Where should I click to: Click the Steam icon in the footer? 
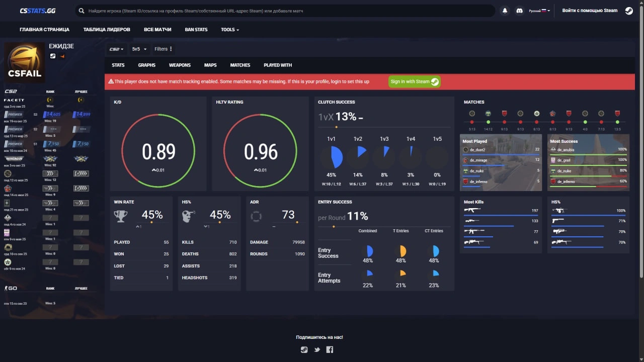[304, 350]
